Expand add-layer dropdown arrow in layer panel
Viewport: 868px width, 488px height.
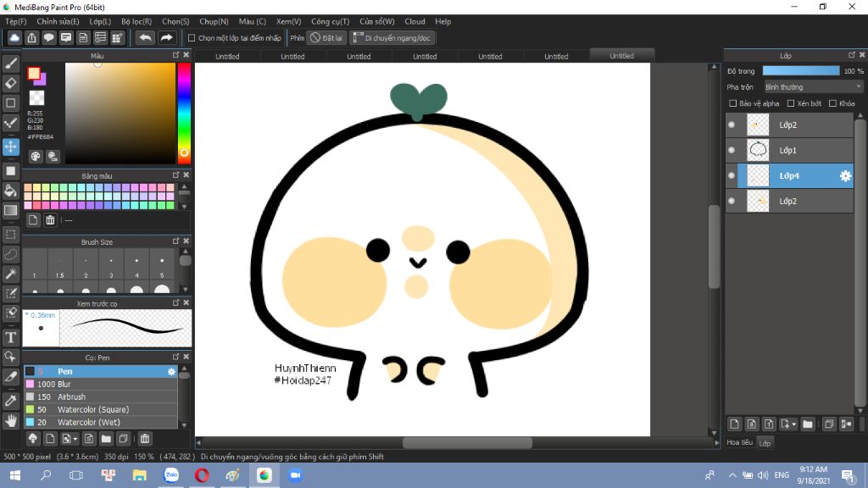point(793,424)
